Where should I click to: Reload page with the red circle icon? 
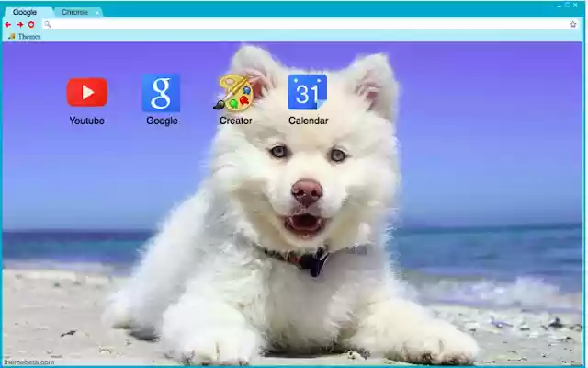click(x=31, y=25)
